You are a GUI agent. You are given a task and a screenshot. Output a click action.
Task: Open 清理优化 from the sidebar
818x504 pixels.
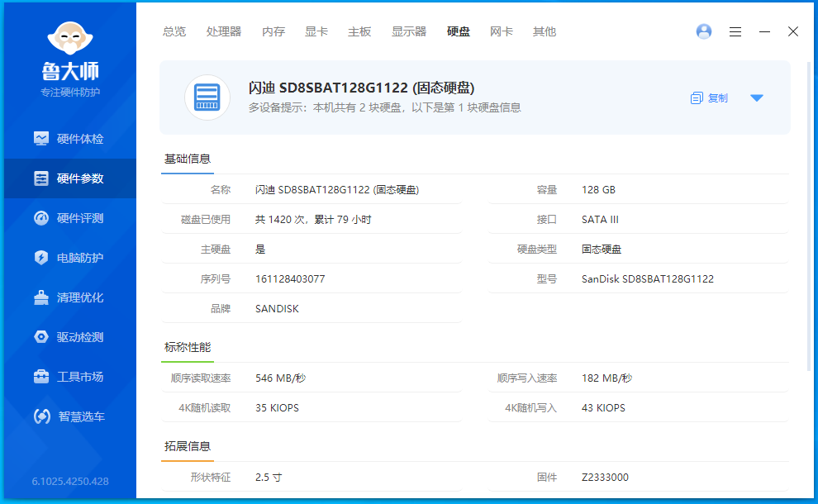70,297
